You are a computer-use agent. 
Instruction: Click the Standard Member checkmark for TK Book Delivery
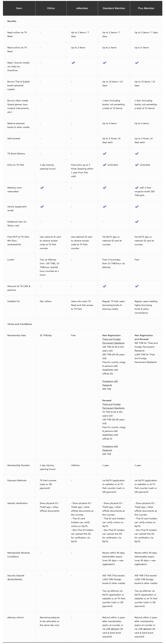pos(104,154)
